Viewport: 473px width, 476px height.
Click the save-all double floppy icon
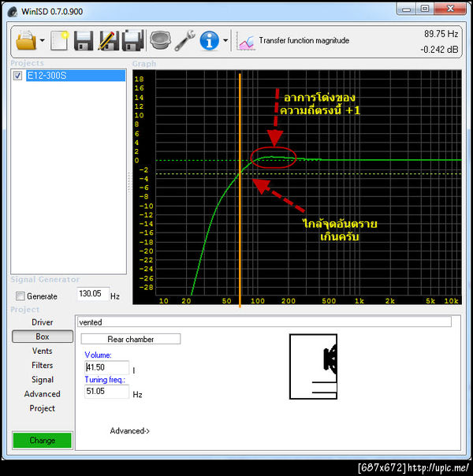pos(132,40)
